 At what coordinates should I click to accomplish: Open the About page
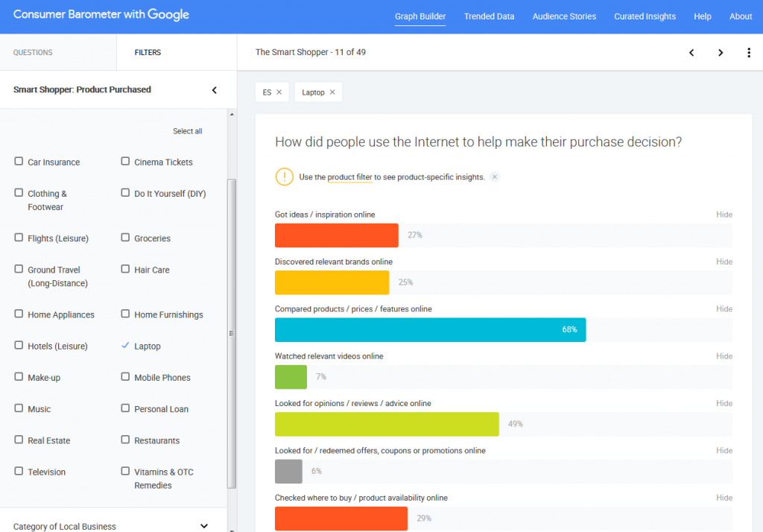tap(740, 16)
